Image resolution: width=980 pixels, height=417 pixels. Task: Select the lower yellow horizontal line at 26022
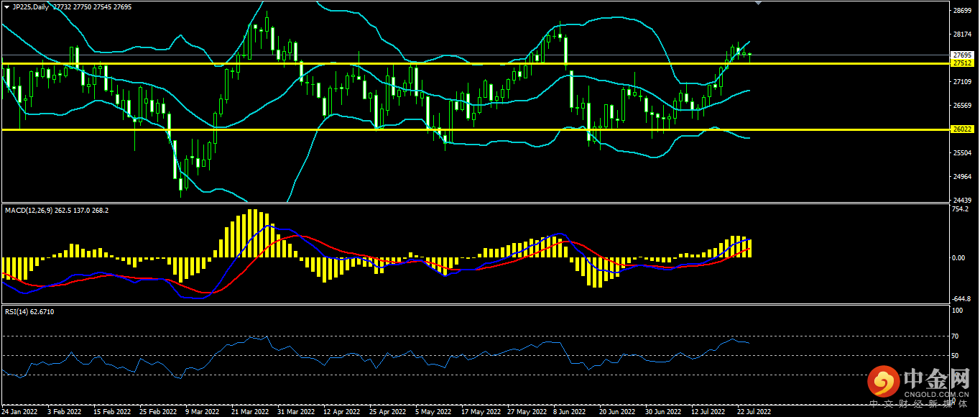pyautogui.click(x=474, y=129)
